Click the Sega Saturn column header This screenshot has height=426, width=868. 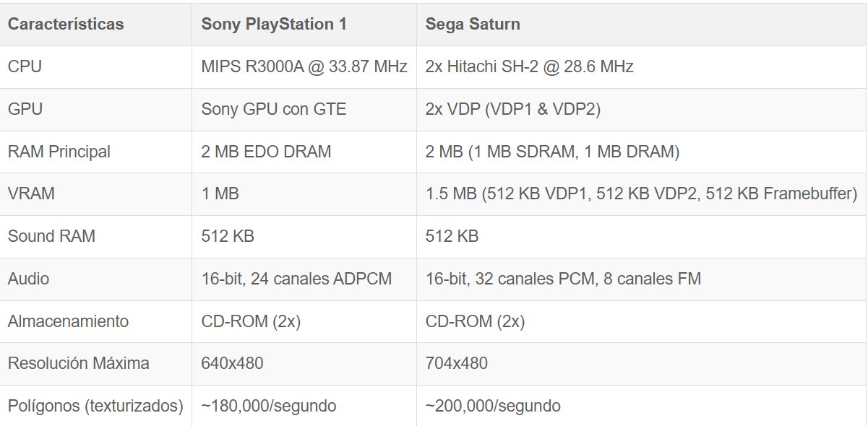(x=473, y=24)
